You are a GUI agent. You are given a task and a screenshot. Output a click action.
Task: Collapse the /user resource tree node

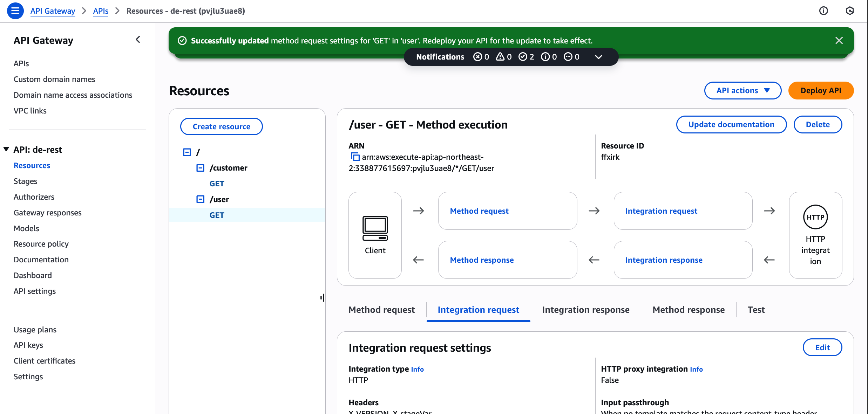pos(200,199)
